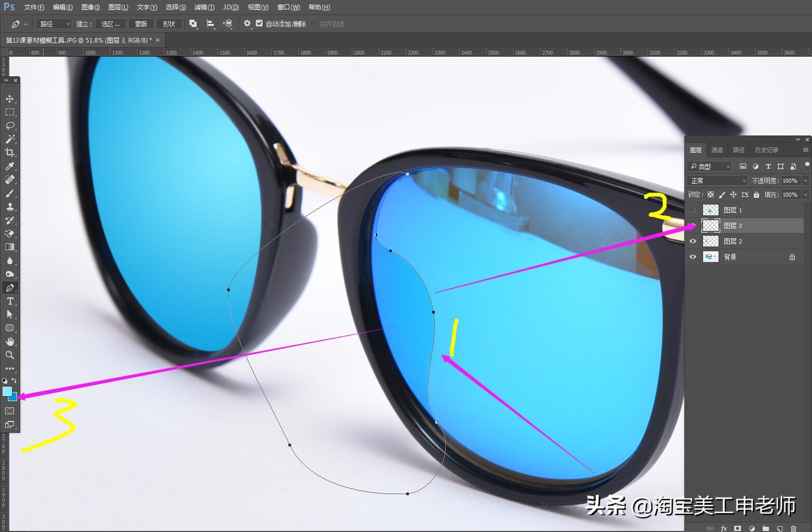This screenshot has width=812, height=532.
Task: Select the Lasso tool
Action: pos(9,126)
